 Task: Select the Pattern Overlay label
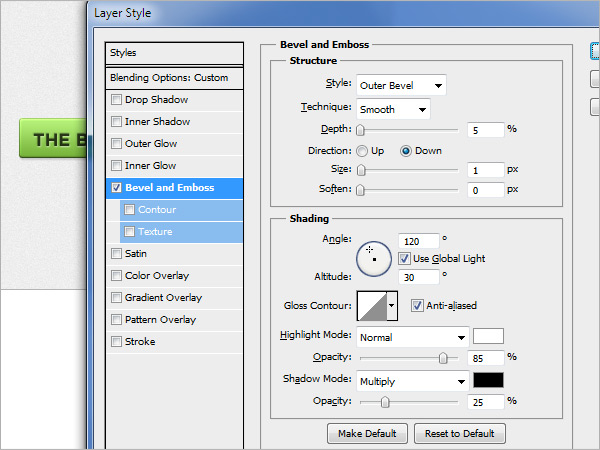[160, 320]
